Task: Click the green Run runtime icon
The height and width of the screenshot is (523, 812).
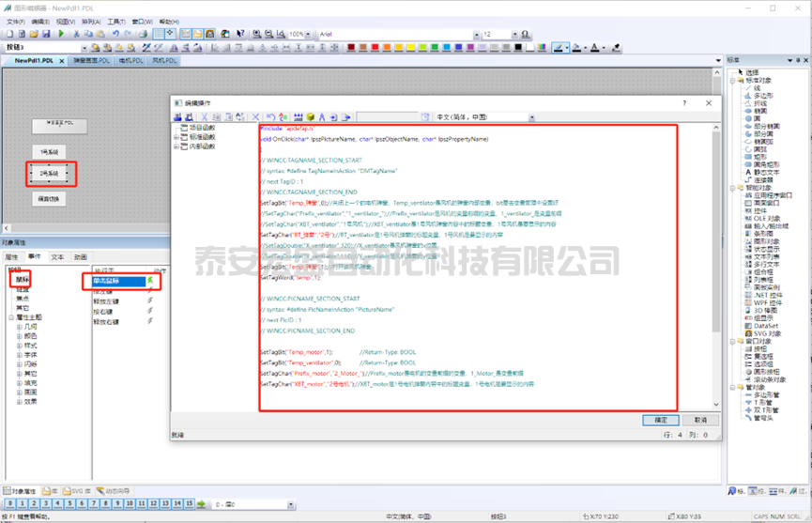Action: click(62, 34)
